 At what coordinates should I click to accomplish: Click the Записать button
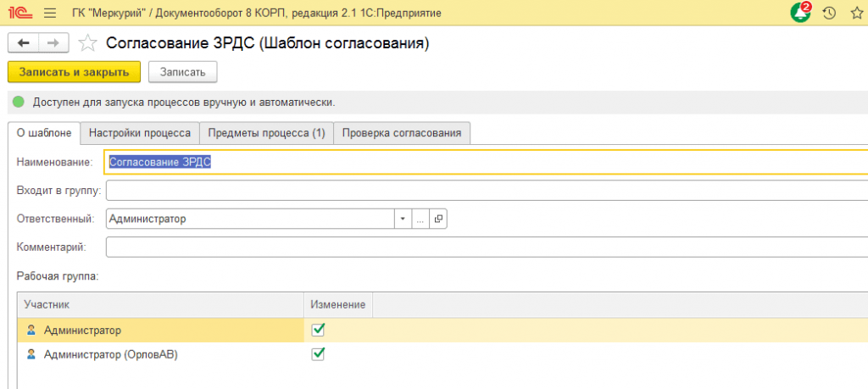click(x=183, y=72)
